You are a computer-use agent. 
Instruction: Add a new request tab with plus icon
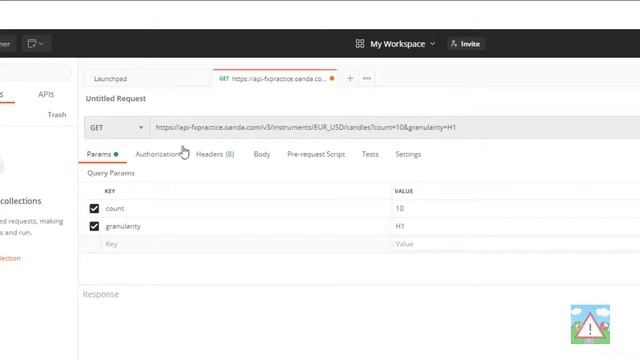point(350,78)
